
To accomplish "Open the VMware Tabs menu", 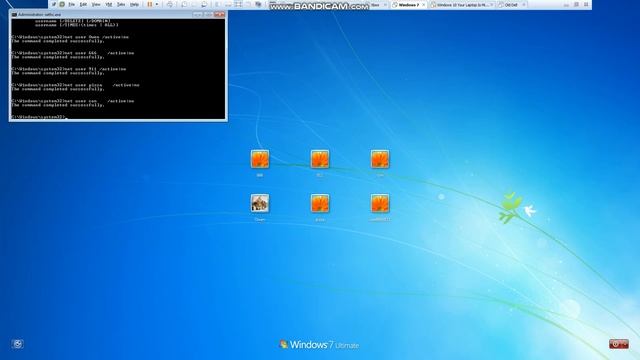I will tap(121, 4).
